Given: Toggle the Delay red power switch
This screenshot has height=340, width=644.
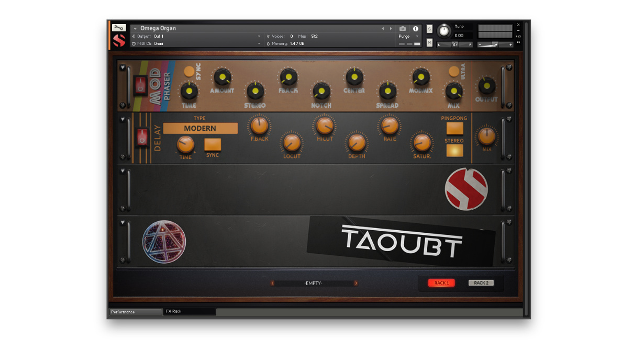Looking at the screenshot, I should tap(142, 138).
